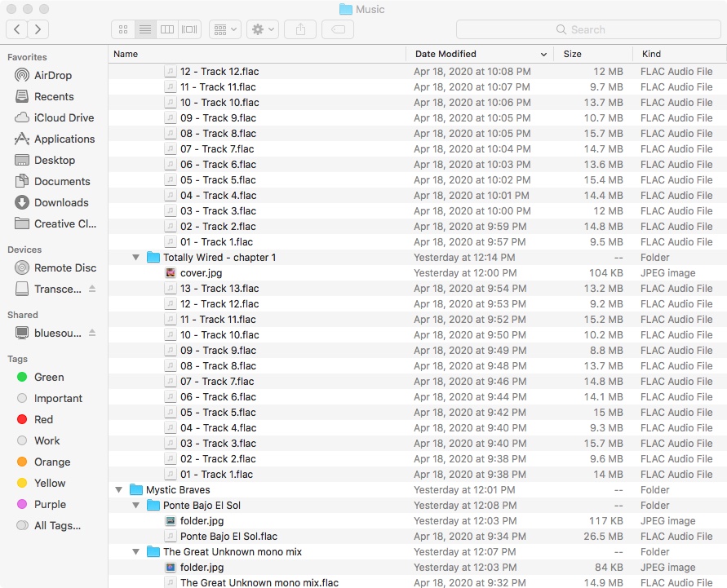Image resolution: width=727 pixels, height=588 pixels.
Task: Select the Red tag color dot
Action: (22, 419)
